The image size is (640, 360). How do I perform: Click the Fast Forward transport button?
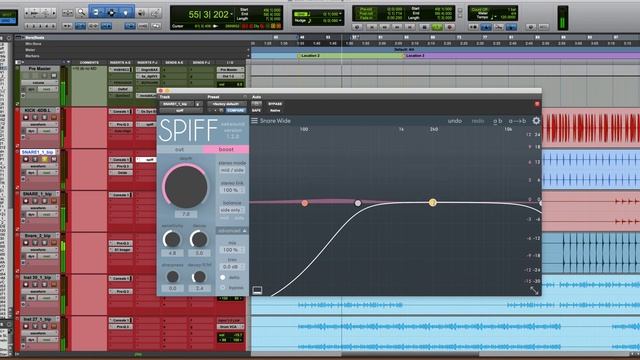(398, 27)
